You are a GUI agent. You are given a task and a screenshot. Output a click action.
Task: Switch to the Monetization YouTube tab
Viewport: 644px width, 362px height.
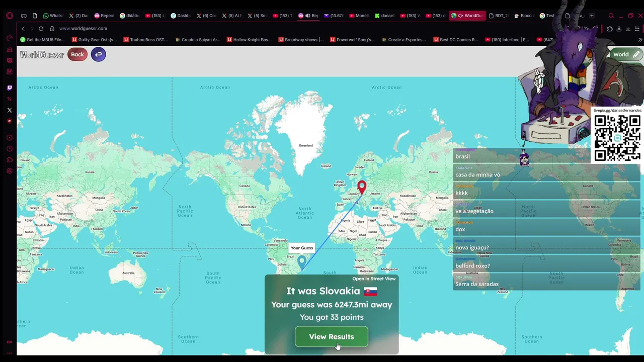click(359, 16)
